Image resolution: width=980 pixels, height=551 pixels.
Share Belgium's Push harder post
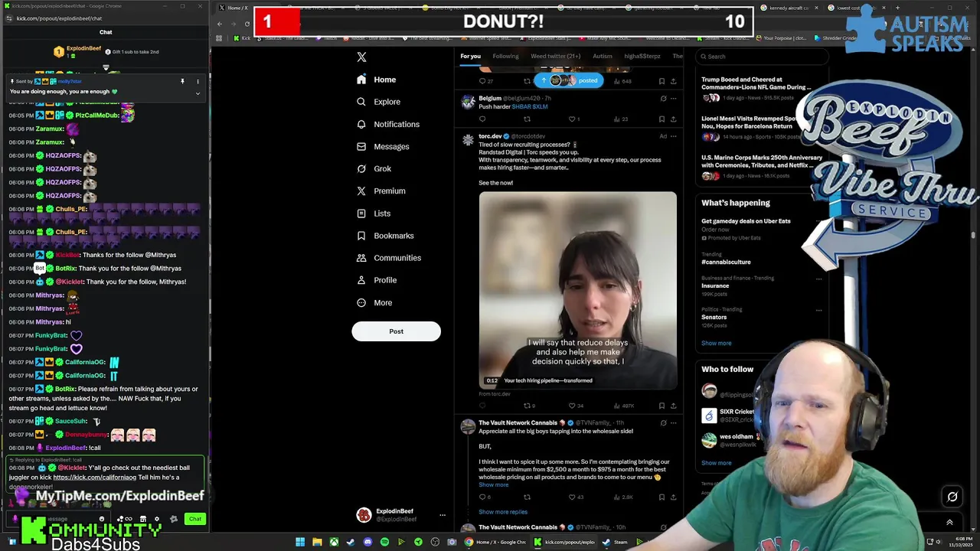click(673, 119)
